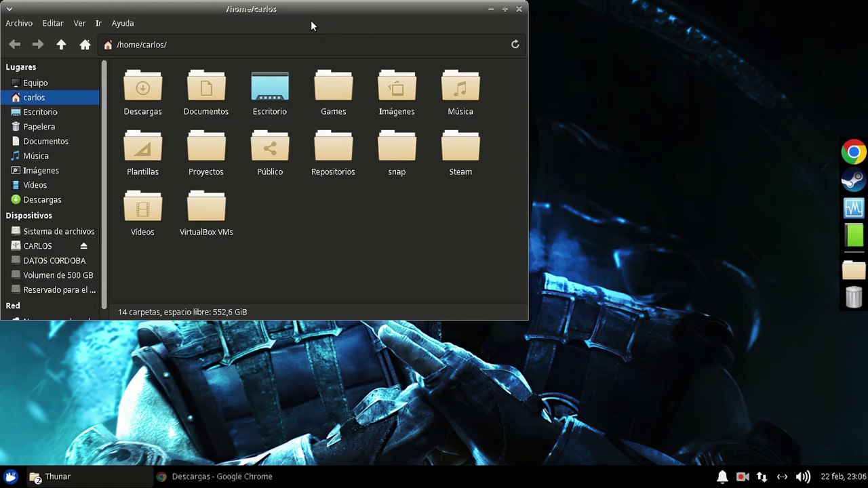This screenshot has height=488, width=868.
Task: Launch Google Chrome from the dock
Action: [x=854, y=152]
